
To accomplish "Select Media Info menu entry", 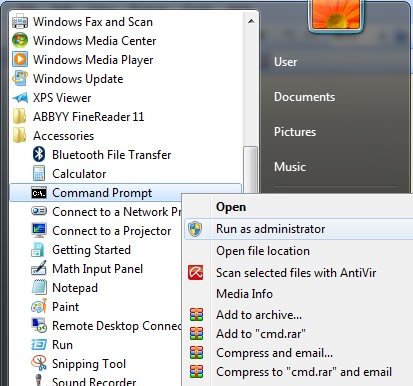I will [x=244, y=294].
